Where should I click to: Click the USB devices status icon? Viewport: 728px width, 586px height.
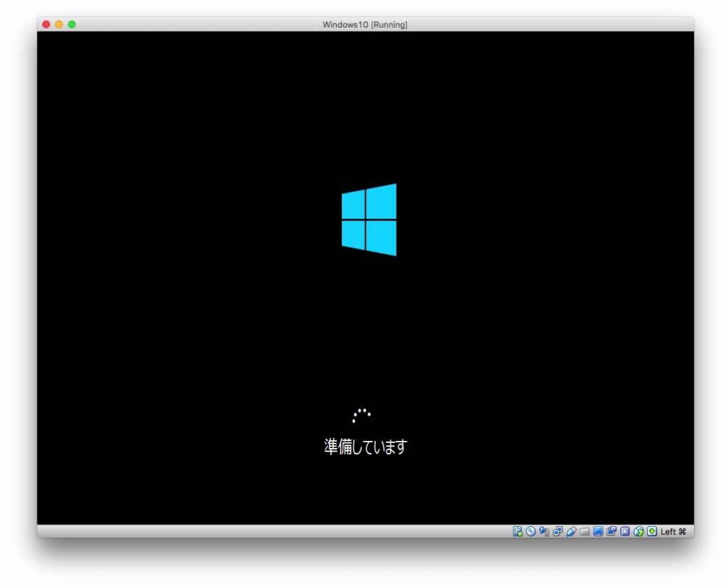[571, 531]
